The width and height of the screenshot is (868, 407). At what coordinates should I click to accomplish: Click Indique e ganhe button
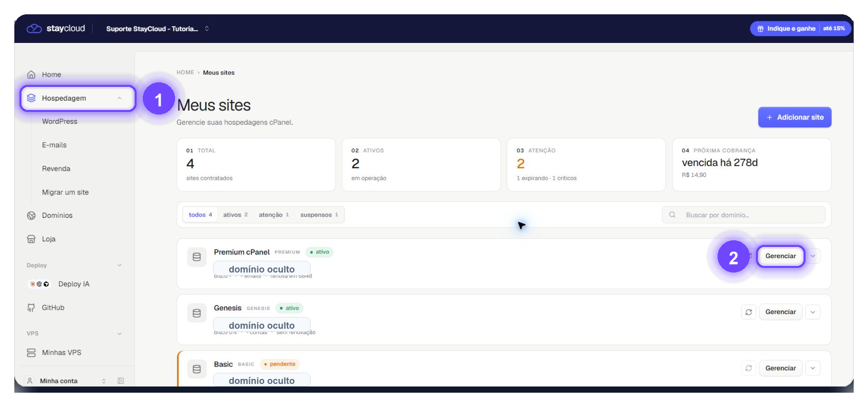[801, 29]
